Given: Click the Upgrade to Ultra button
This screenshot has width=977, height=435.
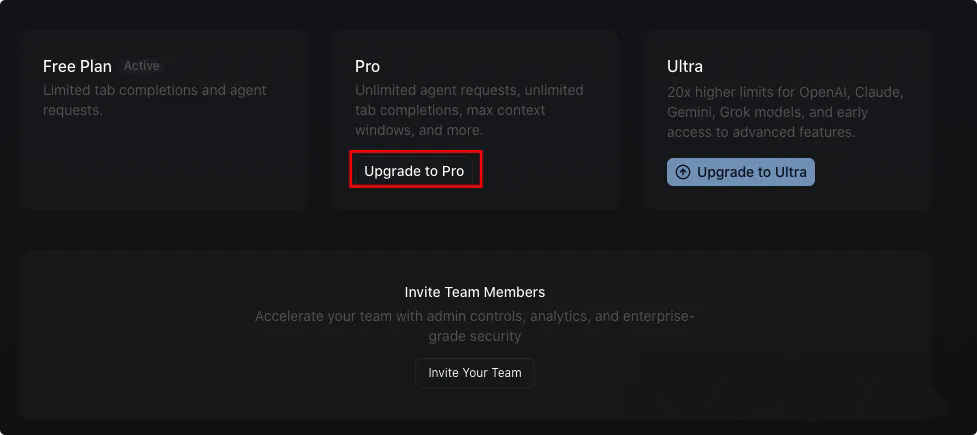Looking at the screenshot, I should [x=741, y=172].
